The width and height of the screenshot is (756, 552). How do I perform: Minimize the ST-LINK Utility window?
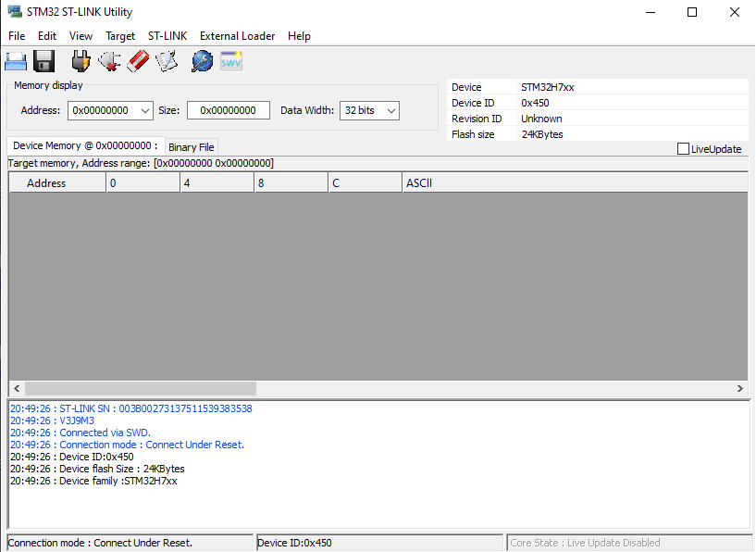651,12
